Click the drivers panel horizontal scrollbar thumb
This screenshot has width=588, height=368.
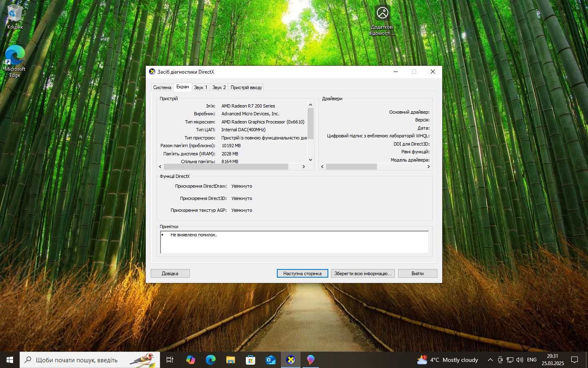coord(351,167)
